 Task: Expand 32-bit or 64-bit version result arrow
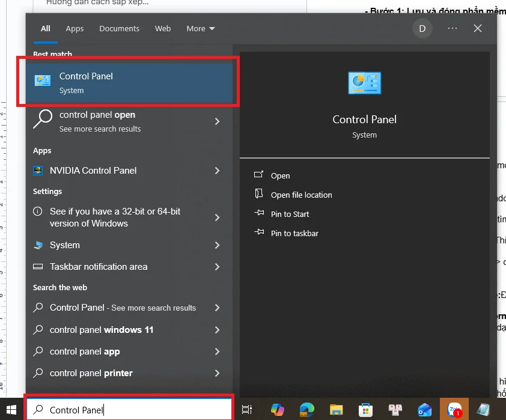pos(217,218)
